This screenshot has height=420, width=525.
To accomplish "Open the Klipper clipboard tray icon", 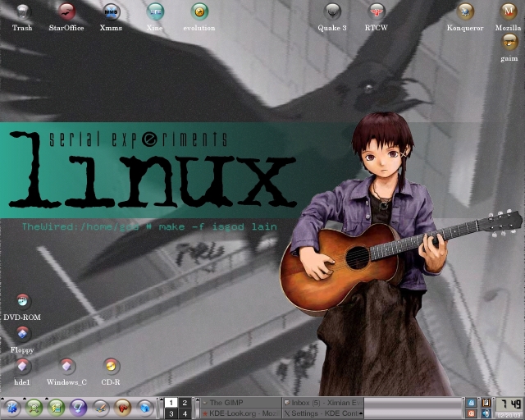I will tap(486, 403).
